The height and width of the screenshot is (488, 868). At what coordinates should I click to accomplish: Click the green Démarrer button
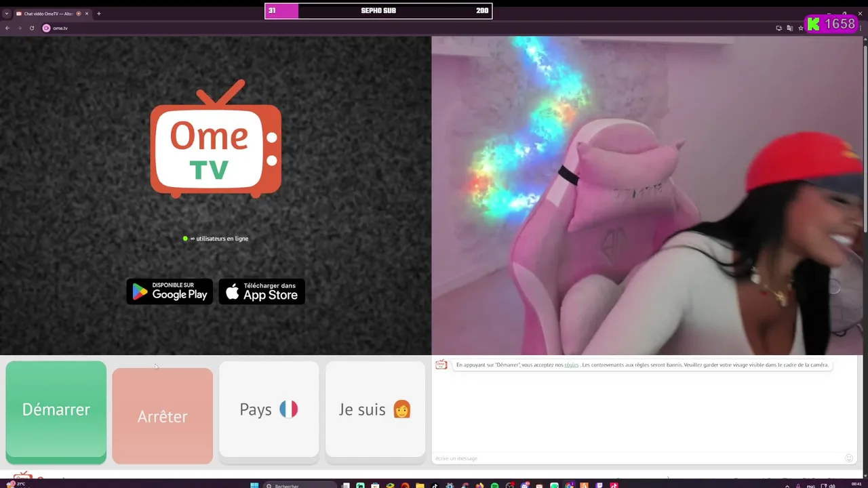[56, 411]
